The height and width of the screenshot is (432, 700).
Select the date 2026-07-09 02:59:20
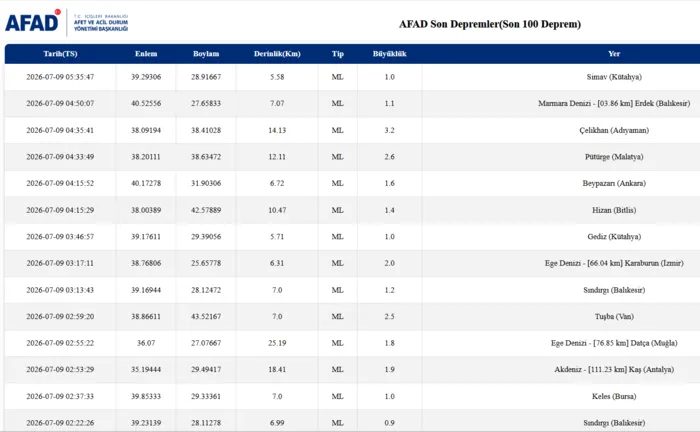pos(60,316)
